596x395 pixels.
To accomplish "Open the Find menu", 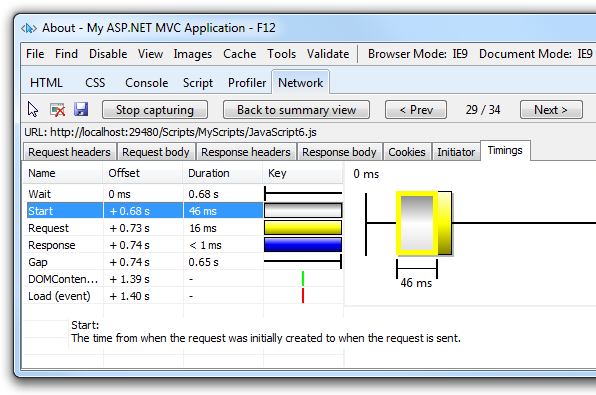I will [66, 54].
